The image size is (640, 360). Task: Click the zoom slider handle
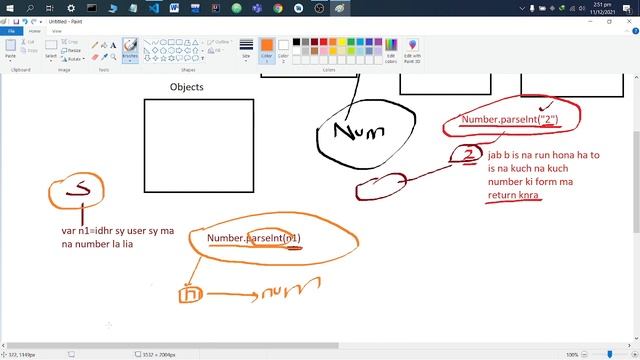point(610,355)
